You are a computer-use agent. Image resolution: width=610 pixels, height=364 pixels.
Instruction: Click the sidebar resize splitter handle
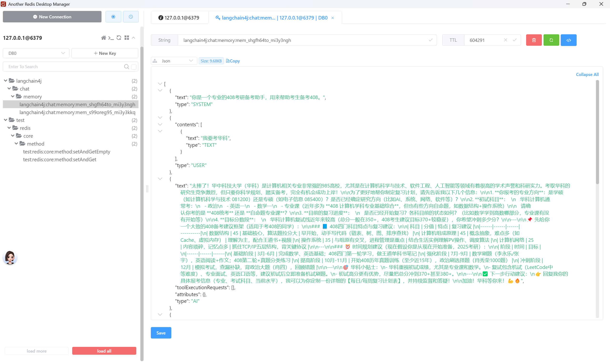[147, 189]
